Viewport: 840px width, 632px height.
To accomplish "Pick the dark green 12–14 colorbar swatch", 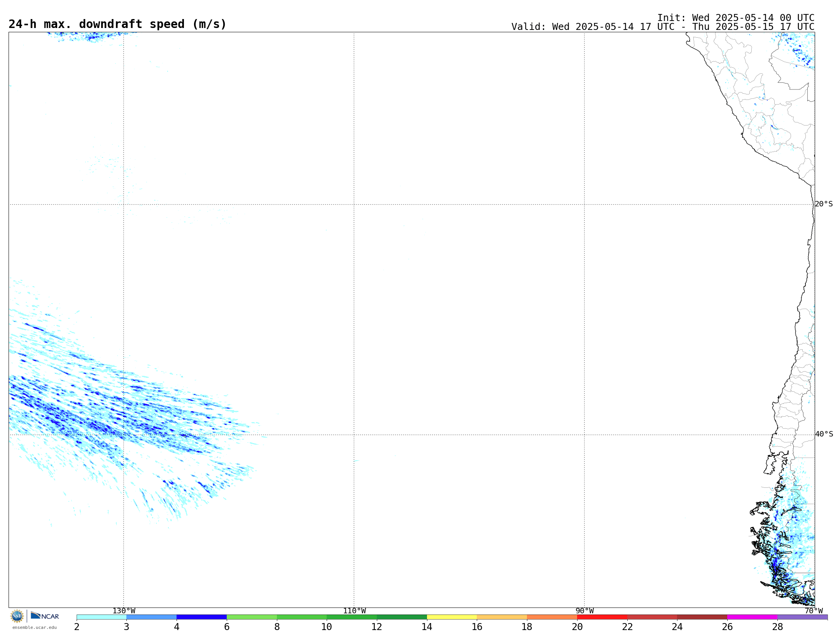I will [x=402, y=617].
